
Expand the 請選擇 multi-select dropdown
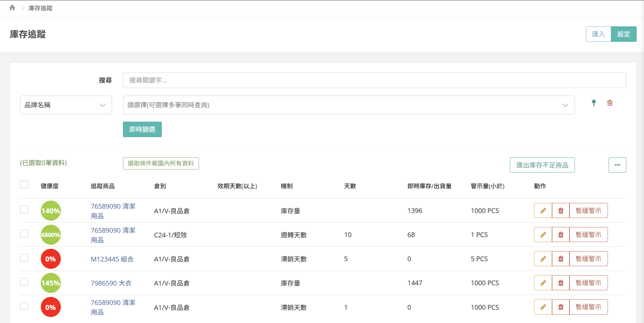[x=348, y=105]
